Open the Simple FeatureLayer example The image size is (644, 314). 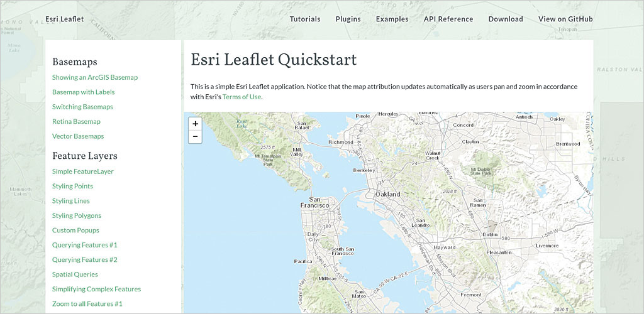(83, 171)
